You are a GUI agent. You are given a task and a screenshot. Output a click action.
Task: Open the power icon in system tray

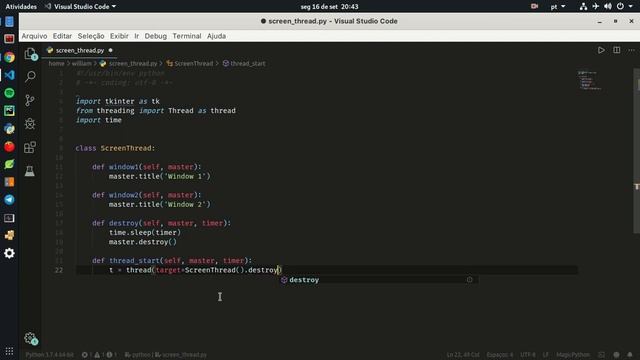[x=620, y=7]
